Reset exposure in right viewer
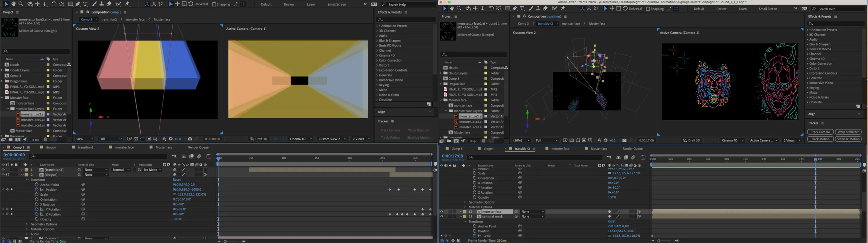Screen dimensions: 868x243 coord(606,140)
